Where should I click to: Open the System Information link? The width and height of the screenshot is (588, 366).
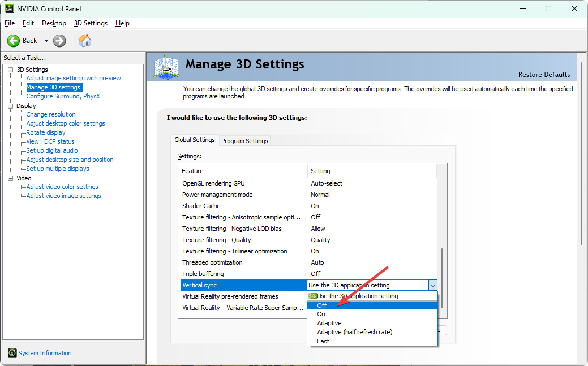click(45, 353)
